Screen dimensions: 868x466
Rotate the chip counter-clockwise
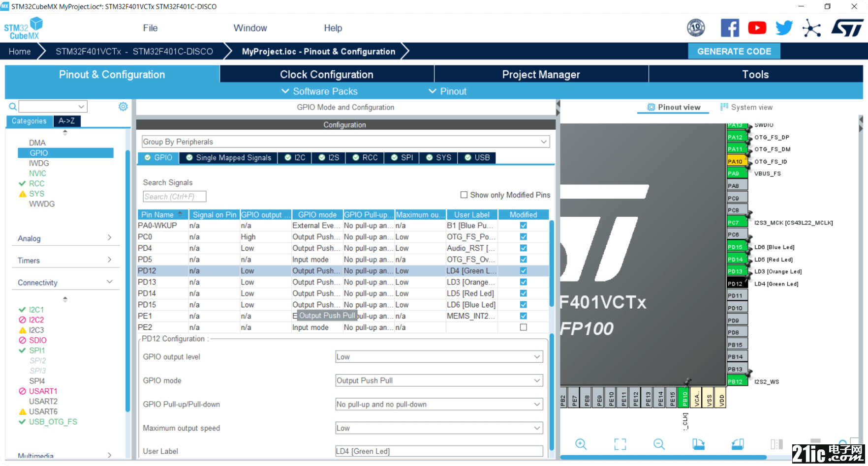(738, 444)
